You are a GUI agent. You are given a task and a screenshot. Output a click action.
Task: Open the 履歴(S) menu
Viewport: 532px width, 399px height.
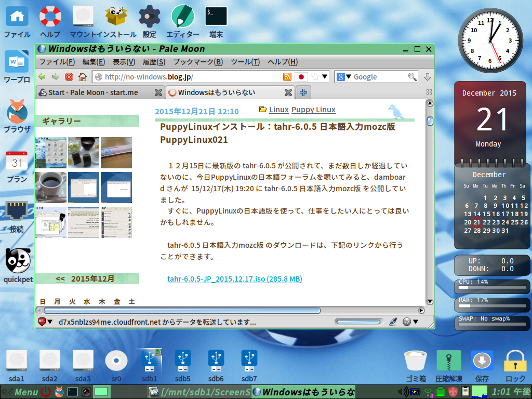click(154, 62)
